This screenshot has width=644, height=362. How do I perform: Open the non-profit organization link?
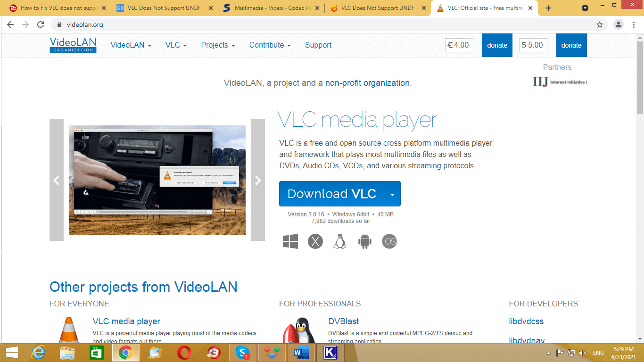tap(367, 83)
